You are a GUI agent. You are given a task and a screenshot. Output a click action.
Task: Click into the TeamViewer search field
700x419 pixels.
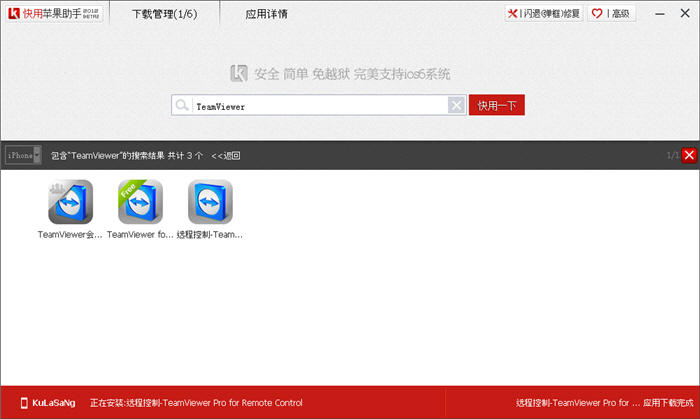320,106
